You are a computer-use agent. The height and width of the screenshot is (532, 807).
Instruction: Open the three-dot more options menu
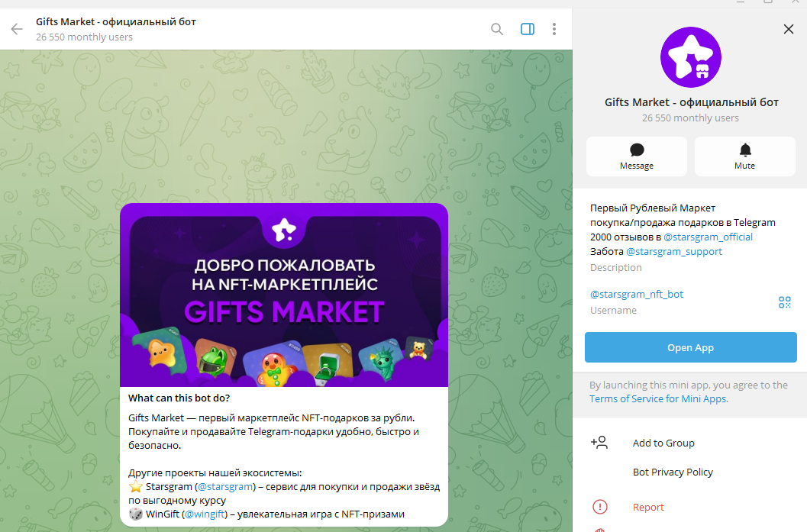tap(554, 29)
